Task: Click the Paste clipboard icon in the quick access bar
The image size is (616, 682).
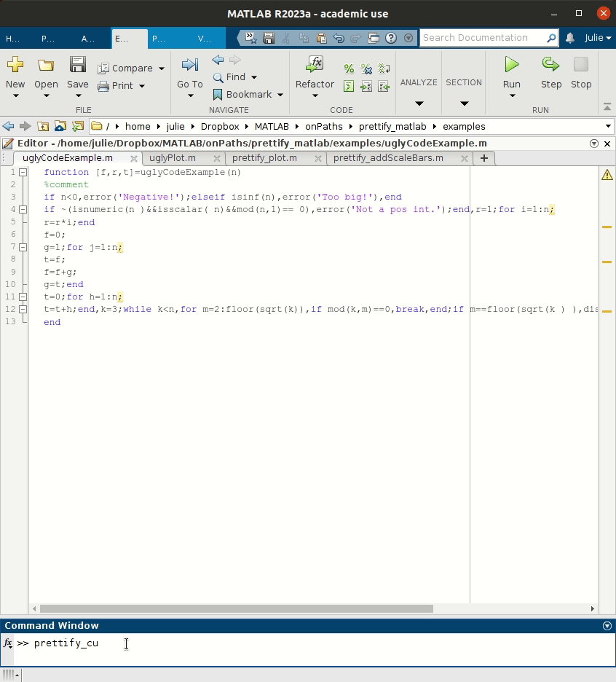Action: tap(321, 38)
